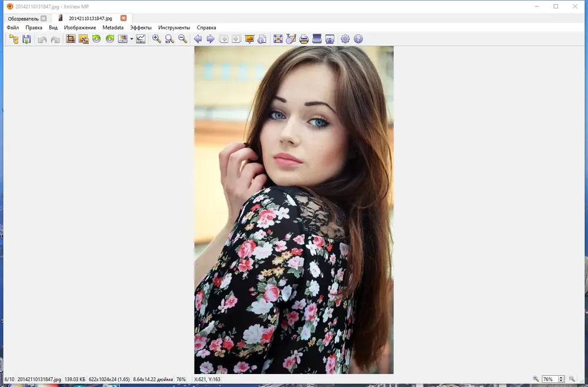This screenshot has width=588, height=387.
Task: Increase zoom percentage with stepper arrow
Action: pos(561,378)
